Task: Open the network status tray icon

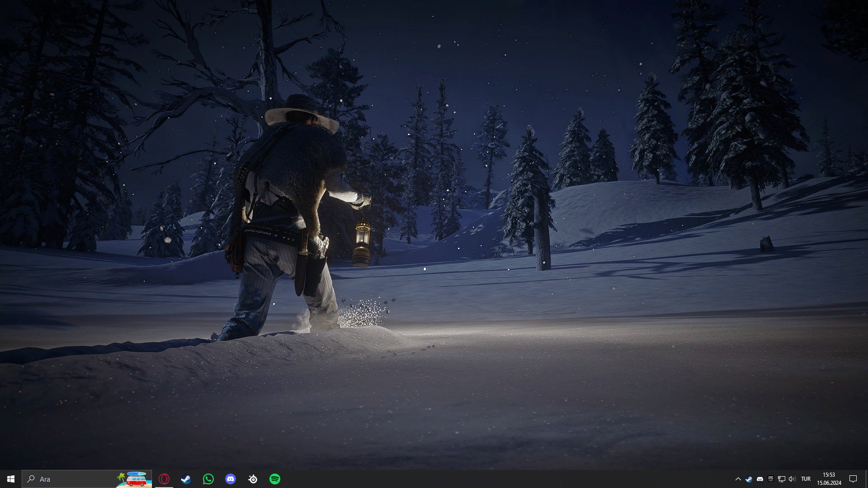Action: point(781,479)
